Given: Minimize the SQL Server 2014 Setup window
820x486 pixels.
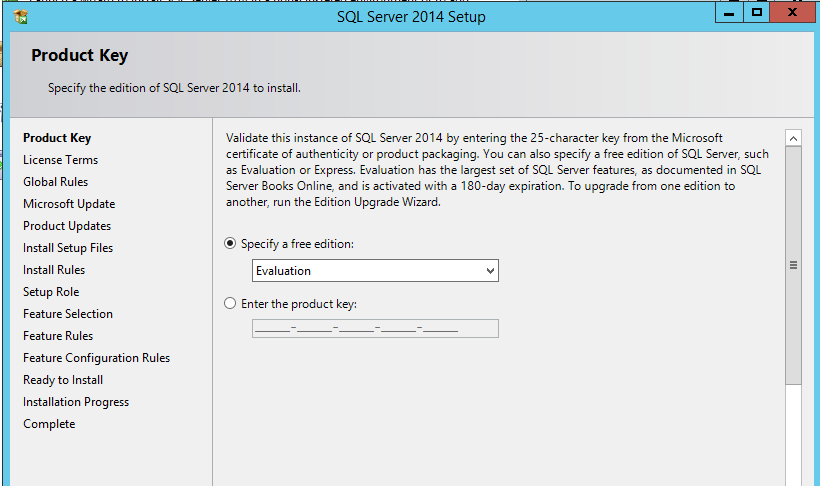Looking at the screenshot, I should [729, 13].
